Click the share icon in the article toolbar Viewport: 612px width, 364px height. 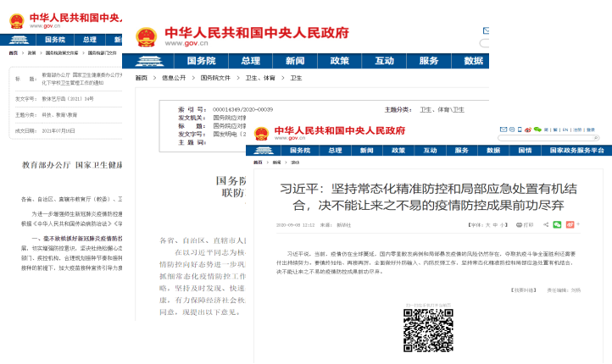click(544, 224)
